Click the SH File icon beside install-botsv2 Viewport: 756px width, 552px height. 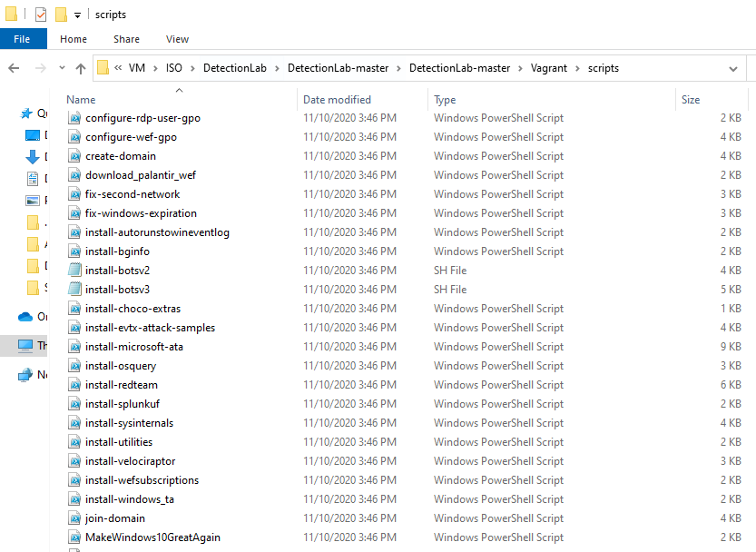74,270
